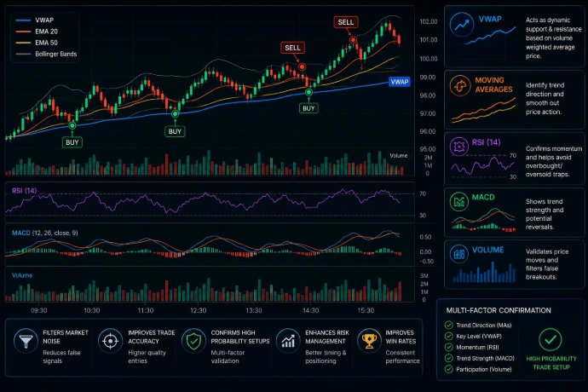This screenshot has width=588, height=392.
Task: Click the 12:30 time axis label
Action: [x=199, y=310]
